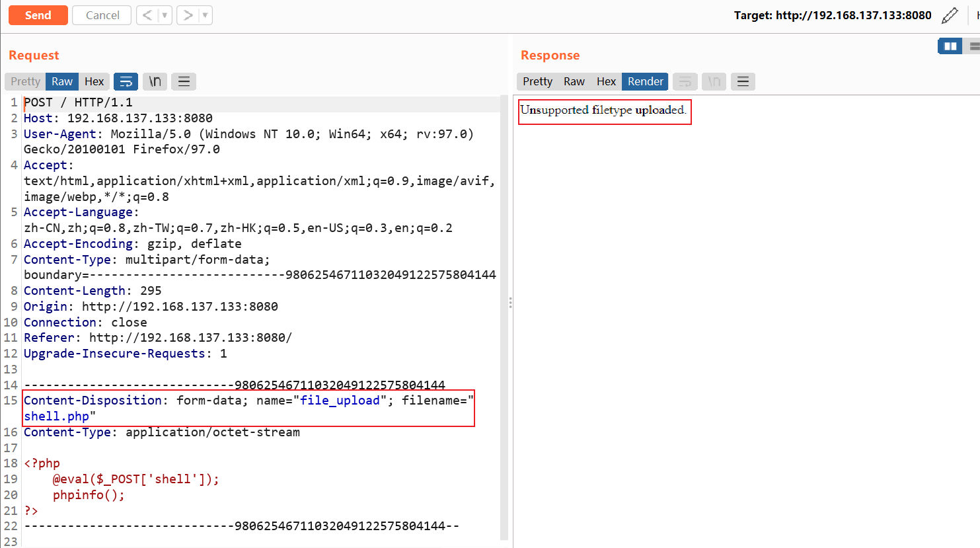Click the phpinfo(); code line
The image size is (980, 548).
[x=89, y=495]
